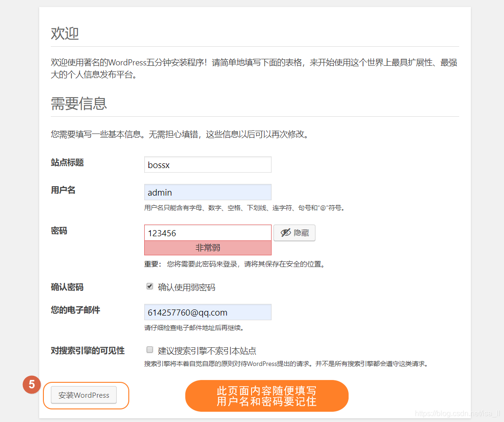
Task: Click the 隐藏 button to hide password
Action: click(x=294, y=233)
